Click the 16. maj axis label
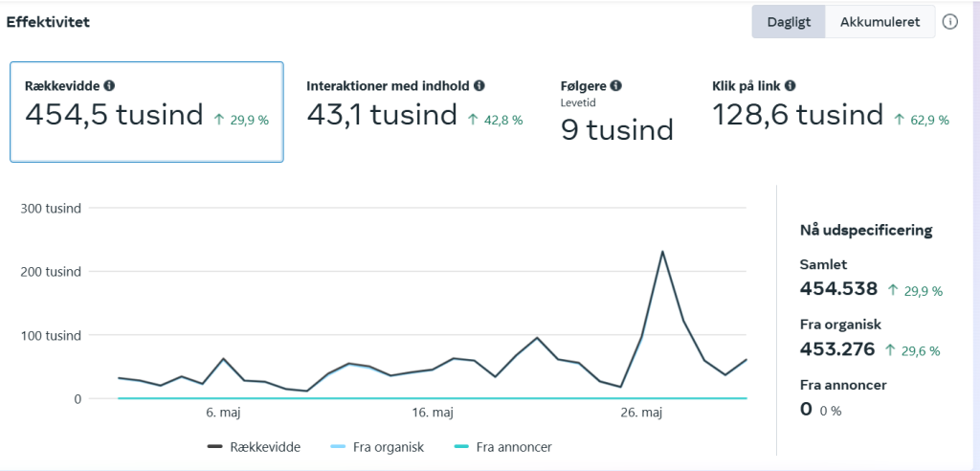Screen dimensions: 980x471 [432, 413]
